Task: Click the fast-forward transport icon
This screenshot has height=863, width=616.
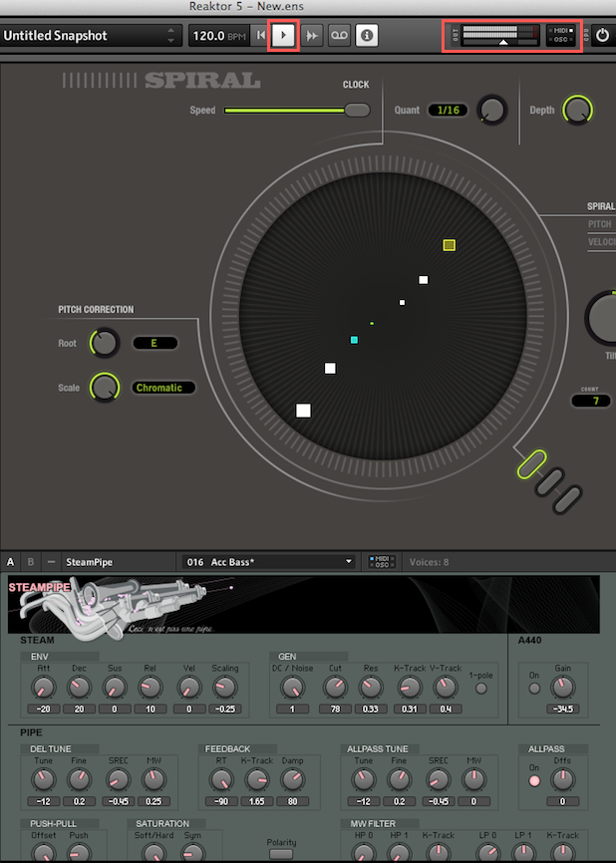Action: point(312,36)
